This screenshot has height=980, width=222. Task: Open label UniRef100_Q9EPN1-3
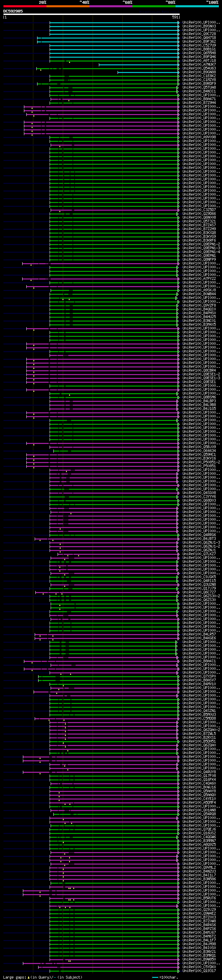tap(201, 248)
